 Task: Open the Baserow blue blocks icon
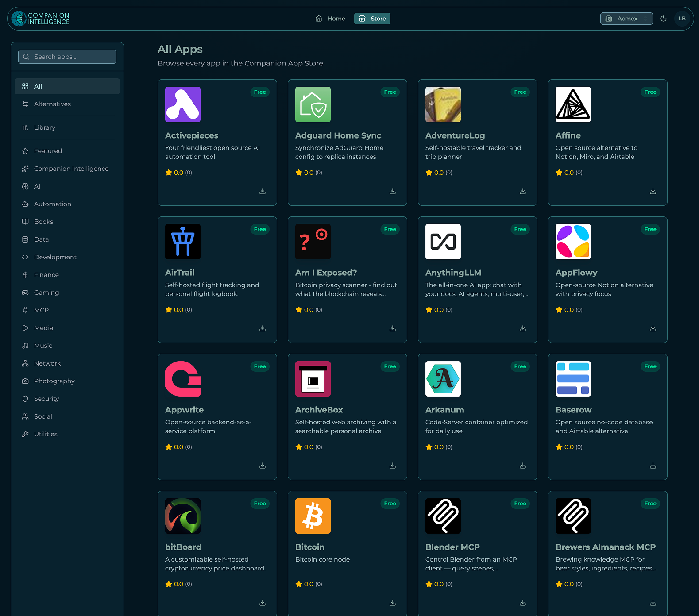[x=573, y=379]
